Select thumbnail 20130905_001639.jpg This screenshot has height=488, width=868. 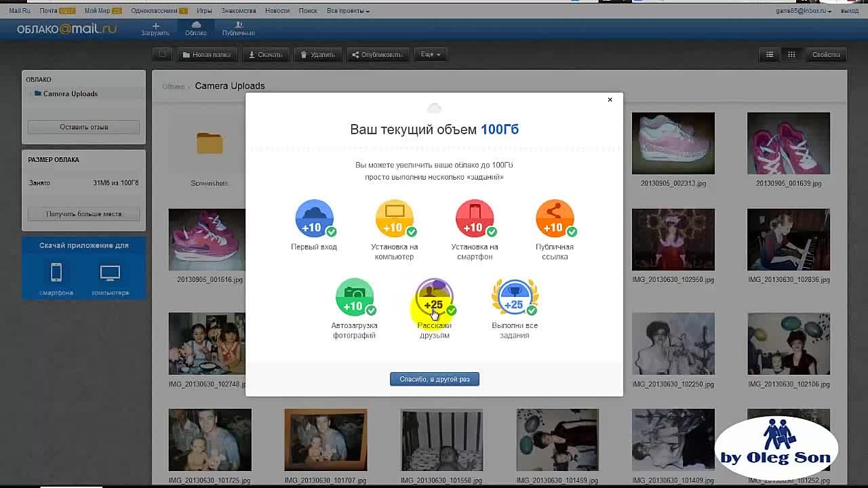point(788,143)
